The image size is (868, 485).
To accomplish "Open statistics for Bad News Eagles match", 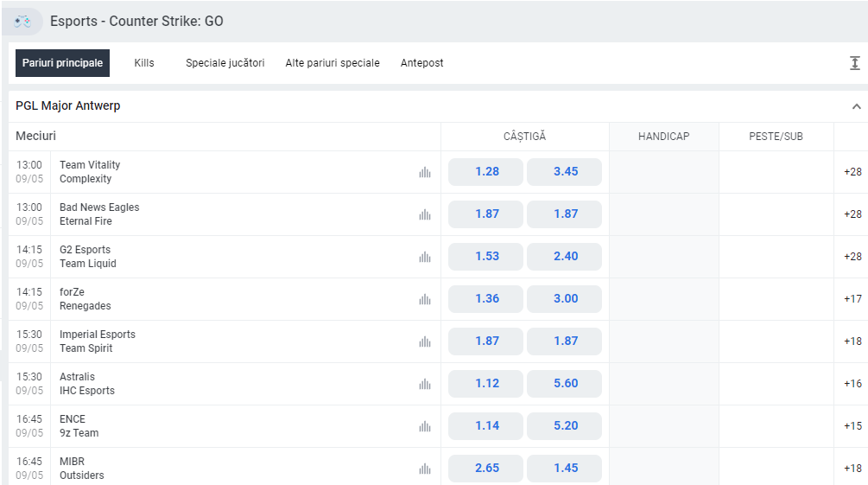I will (x=425, y=214).
